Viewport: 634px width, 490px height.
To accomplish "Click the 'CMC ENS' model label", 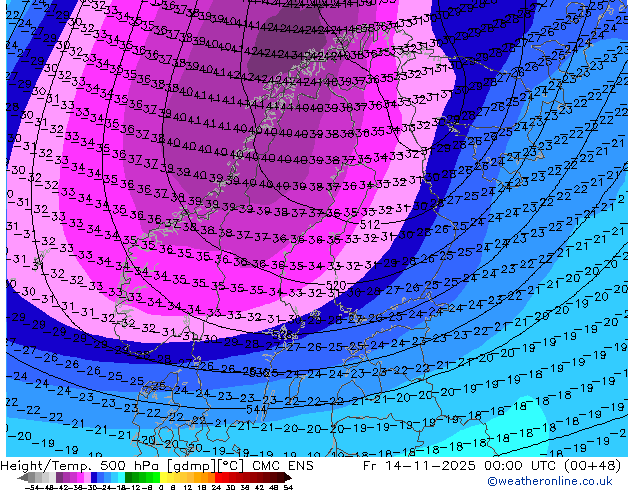I will pos(283,466).
